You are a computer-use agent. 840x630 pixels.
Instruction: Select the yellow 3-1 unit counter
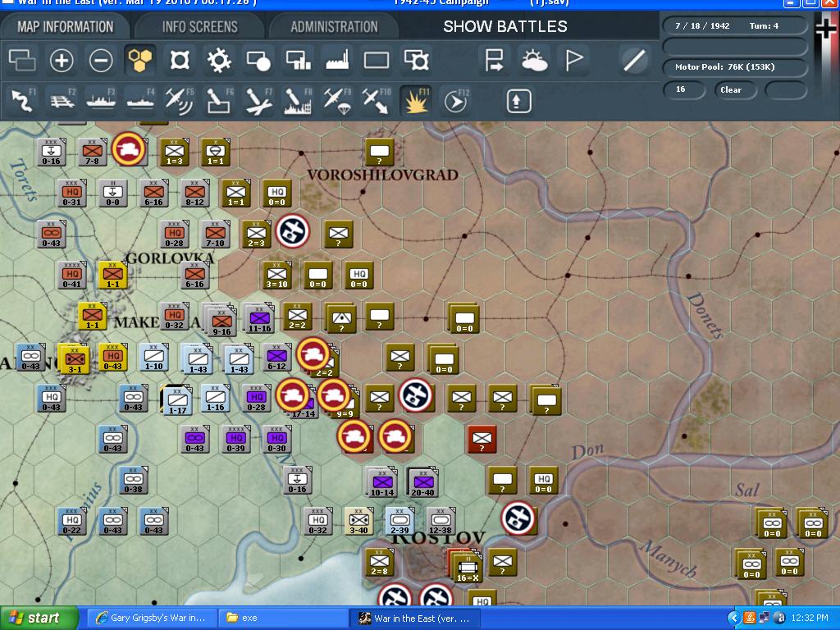click(74, 359)
